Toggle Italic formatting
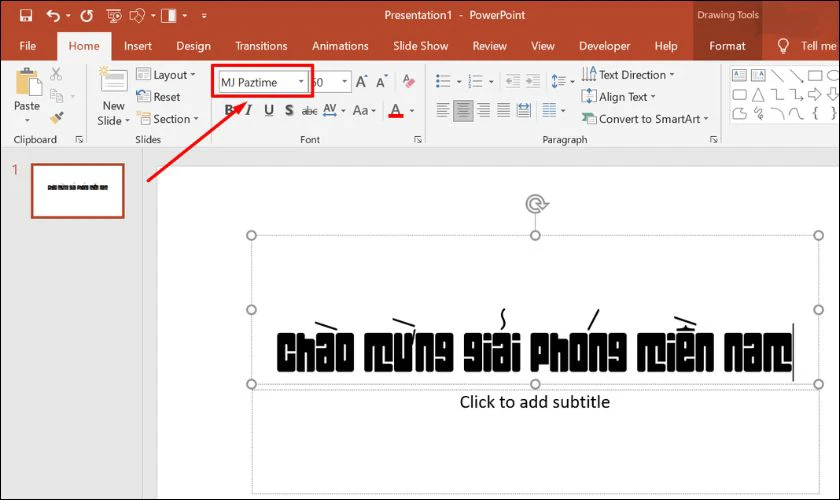Screen dimensions: 840x500 click(x=249, y=110)
